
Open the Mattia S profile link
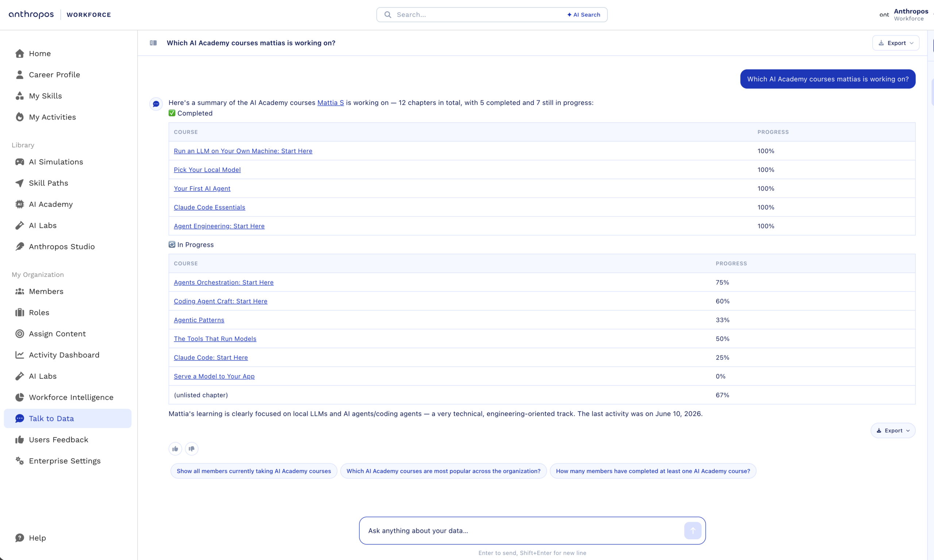330,103
